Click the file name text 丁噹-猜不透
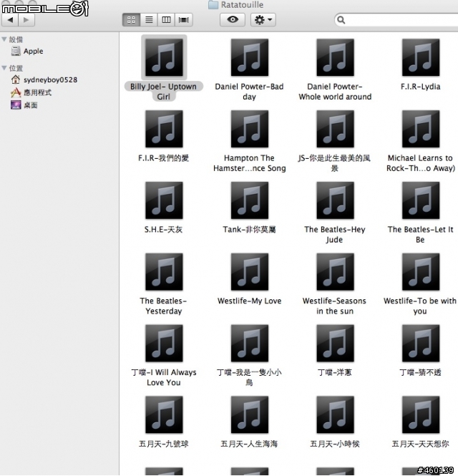458x476 pixels. pos(420,372)
